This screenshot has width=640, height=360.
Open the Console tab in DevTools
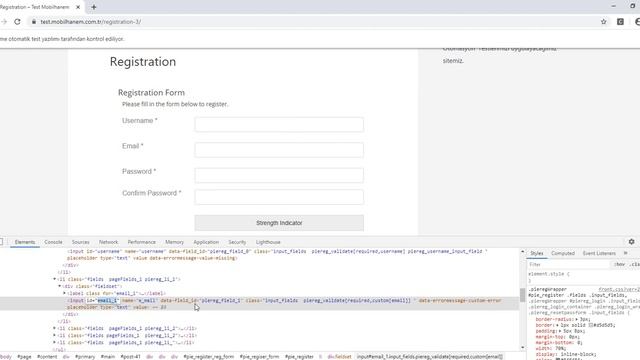pyautogui.click(x=53, y=242)
